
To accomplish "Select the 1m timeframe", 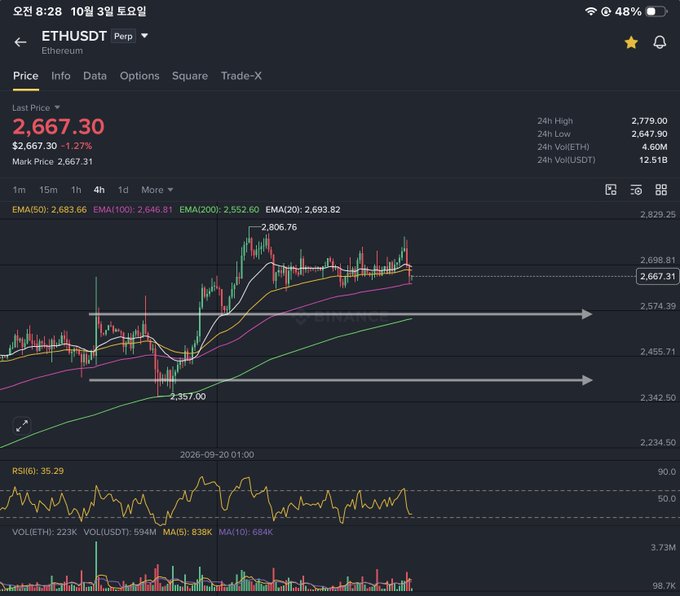I will (x=19, y=190).
